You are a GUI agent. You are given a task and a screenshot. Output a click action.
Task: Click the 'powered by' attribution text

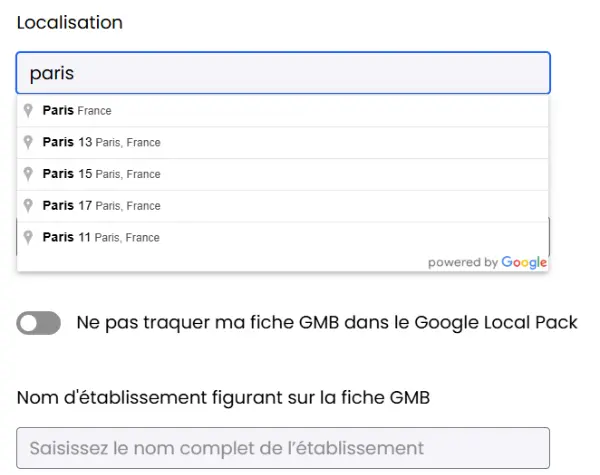pos(463,263)
